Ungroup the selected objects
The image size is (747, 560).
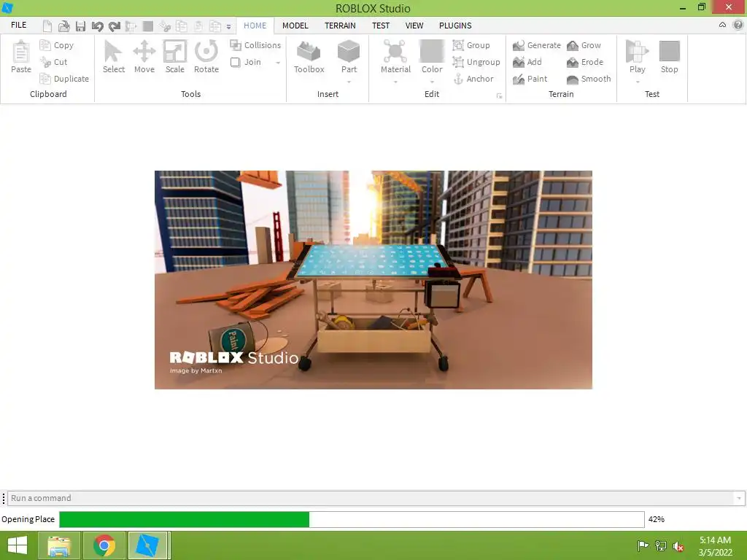click(x=476, y=62)
